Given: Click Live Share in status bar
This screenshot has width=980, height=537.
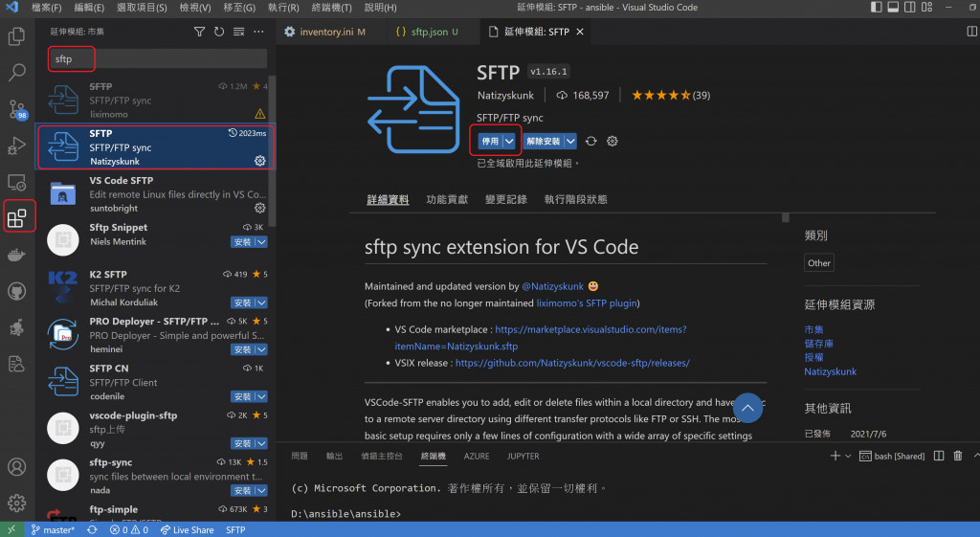Looking at the screenshot, I should [187, 529].
